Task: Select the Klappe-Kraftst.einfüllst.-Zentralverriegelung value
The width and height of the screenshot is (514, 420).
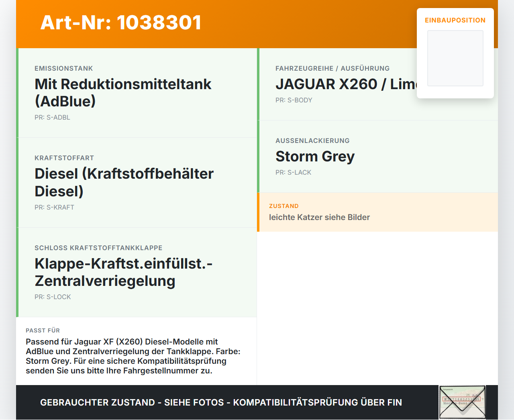Action: click(x=124, y=272)
